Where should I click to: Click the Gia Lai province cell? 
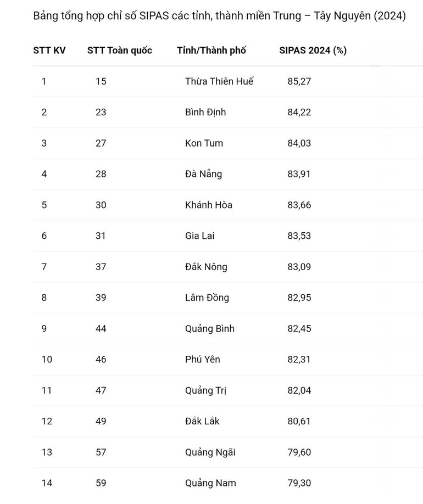199,236
